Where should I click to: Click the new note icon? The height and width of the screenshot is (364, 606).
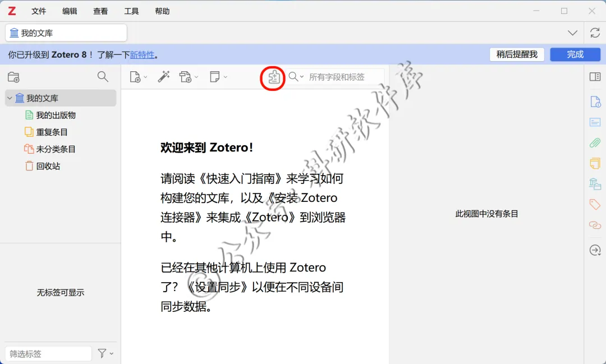214,76
